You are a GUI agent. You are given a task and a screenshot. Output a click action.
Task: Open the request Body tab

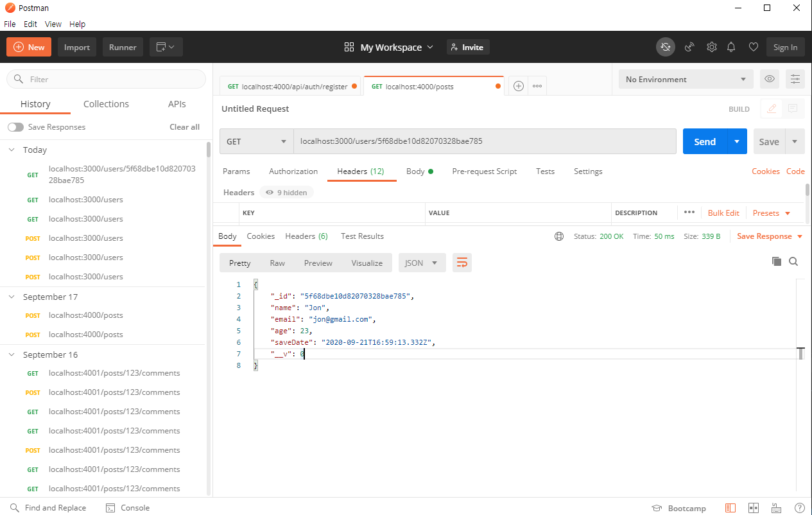(x=419, y=171)
